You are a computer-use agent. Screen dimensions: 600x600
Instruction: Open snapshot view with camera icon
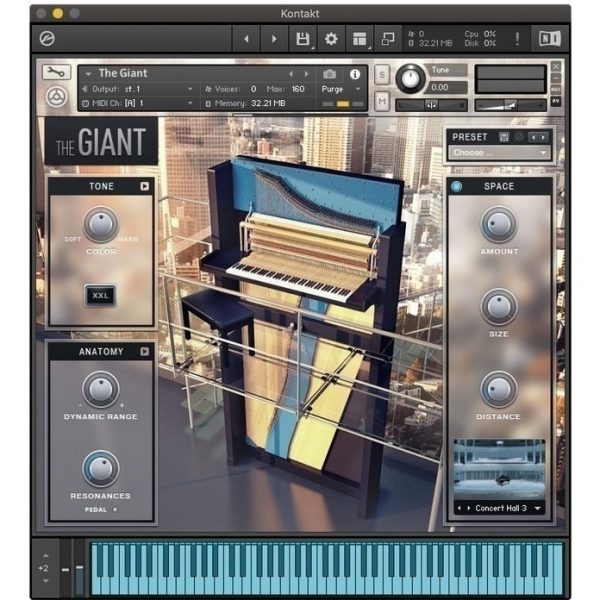pos(329,74)
